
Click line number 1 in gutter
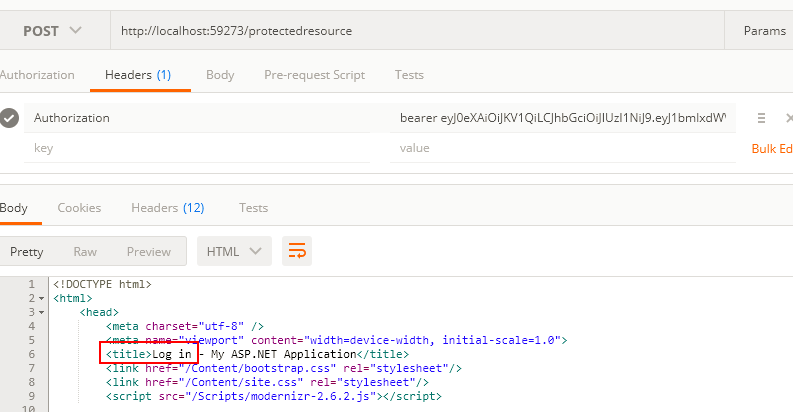pyautogui.click(x=31, y=284)
